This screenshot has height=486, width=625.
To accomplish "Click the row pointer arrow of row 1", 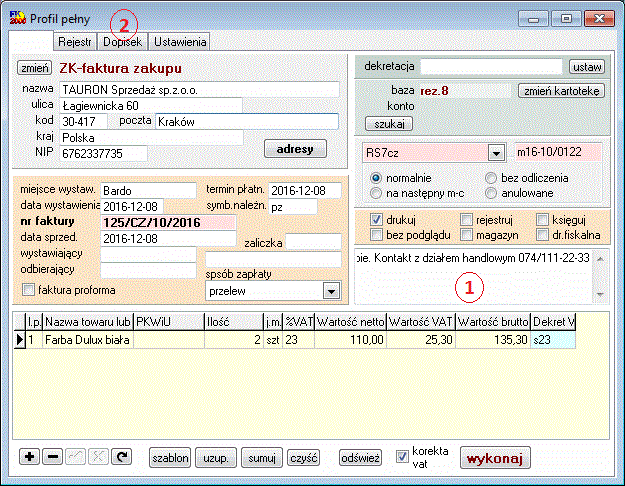I will click(20, 340).
